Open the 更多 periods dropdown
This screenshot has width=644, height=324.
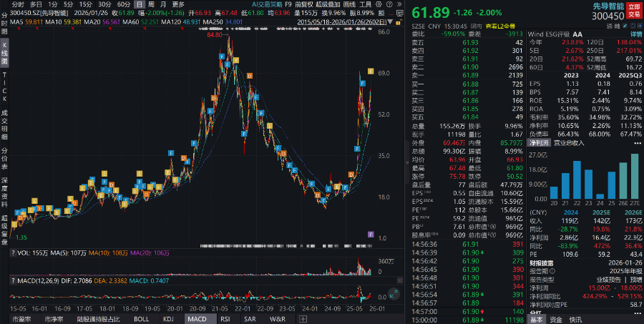point(178,4)
